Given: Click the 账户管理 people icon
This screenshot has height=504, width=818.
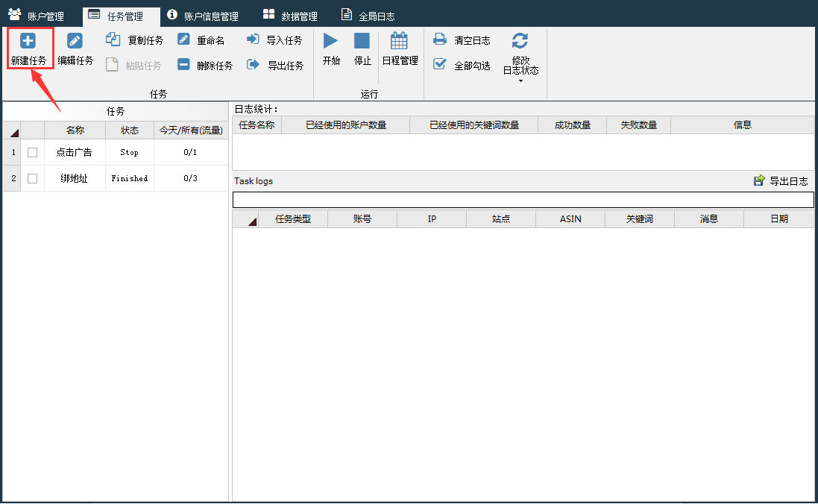Looking at the screenshot, I should (15, 14).
